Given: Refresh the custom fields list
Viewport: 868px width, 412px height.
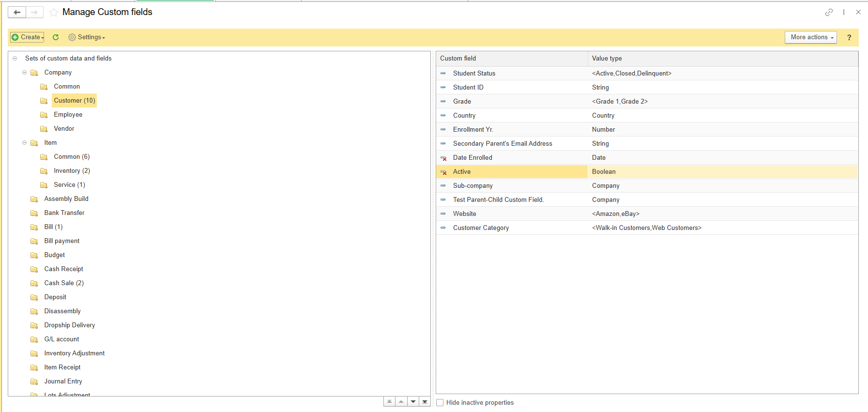Looking at the screenshot, I should [56, 37].
